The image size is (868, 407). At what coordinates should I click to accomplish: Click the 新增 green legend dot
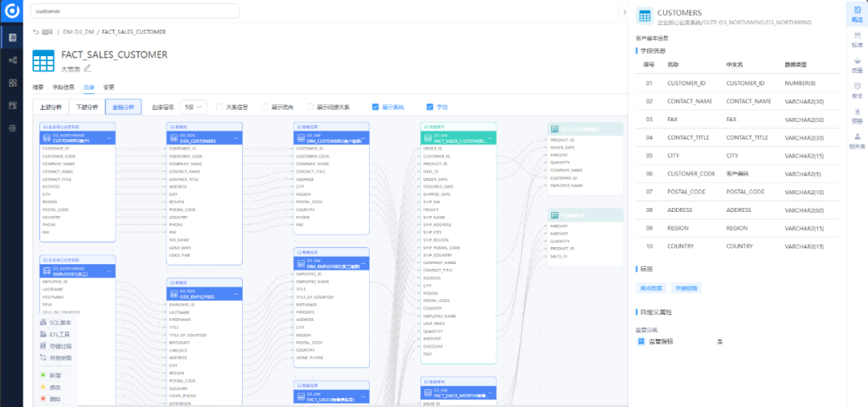coord(43,375)
